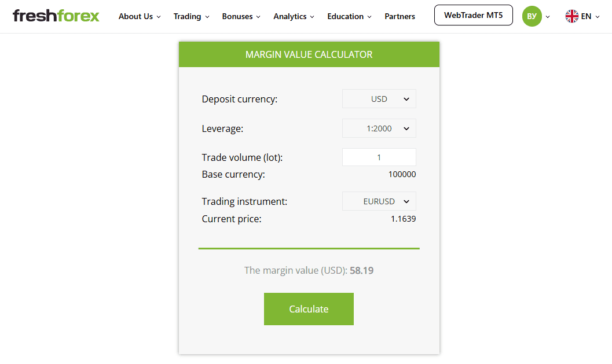Open the Education menu
Image resolution: width=612 pixels, height=364 pixels.
[x=349, y=16]
